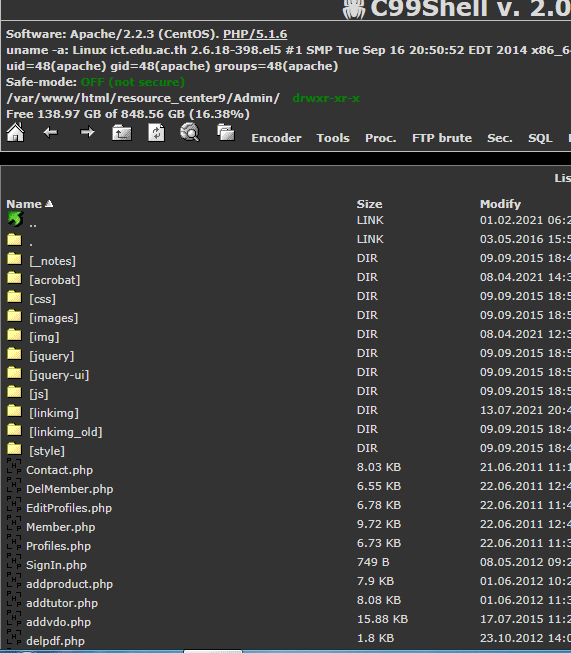Open the Sec. menu
This screenshot has width=571, height=653.
tap(500, 138)
